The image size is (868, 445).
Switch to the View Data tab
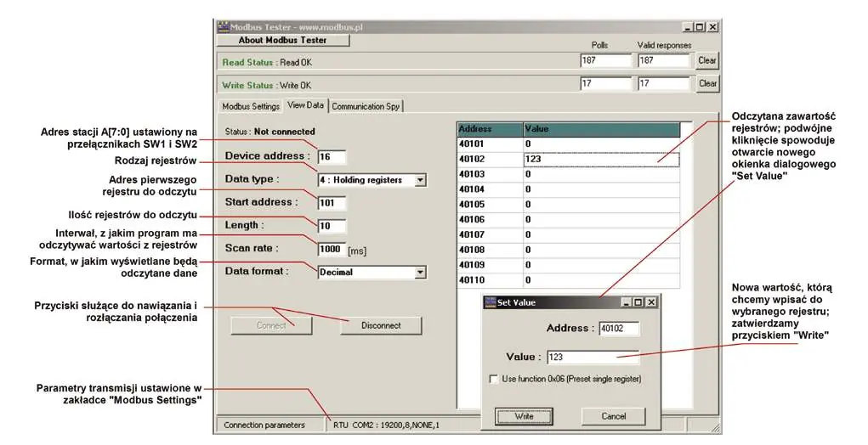coord(305,105)
